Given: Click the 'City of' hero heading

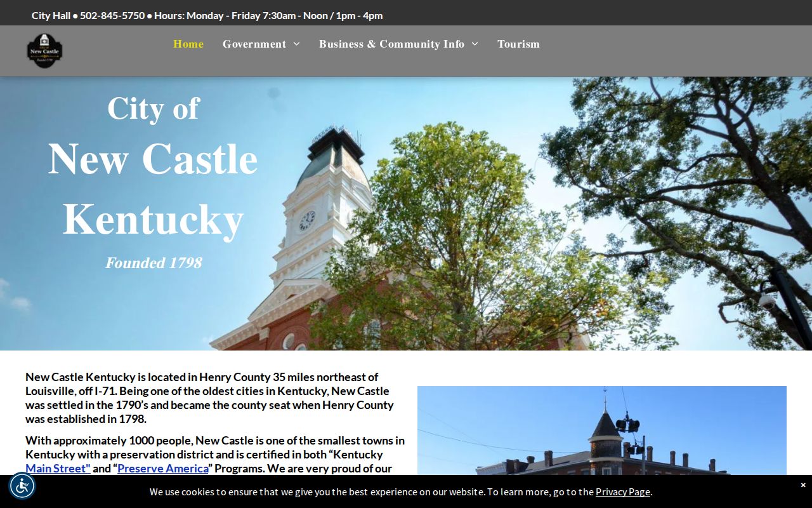Looking at the screenshot, I should [154, 109].
